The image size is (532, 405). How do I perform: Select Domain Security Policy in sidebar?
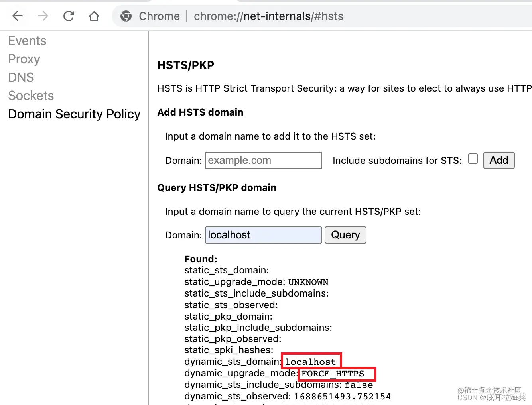74,114
